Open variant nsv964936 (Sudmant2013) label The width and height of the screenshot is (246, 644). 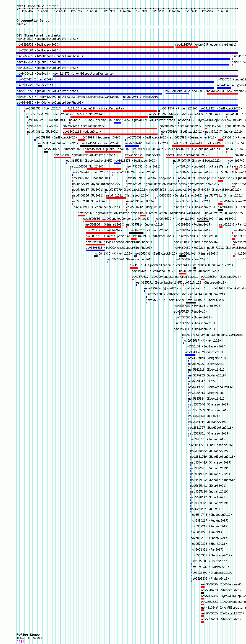[204, 352]
